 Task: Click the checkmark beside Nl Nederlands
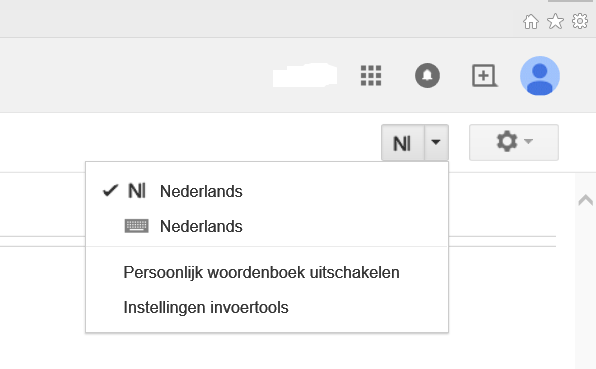click(111, 191)
